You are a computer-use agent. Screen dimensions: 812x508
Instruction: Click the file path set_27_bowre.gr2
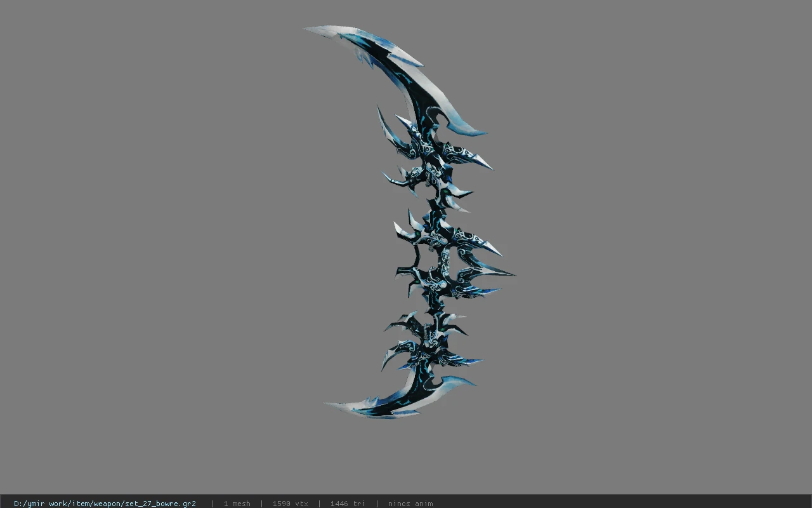(105, 504)
